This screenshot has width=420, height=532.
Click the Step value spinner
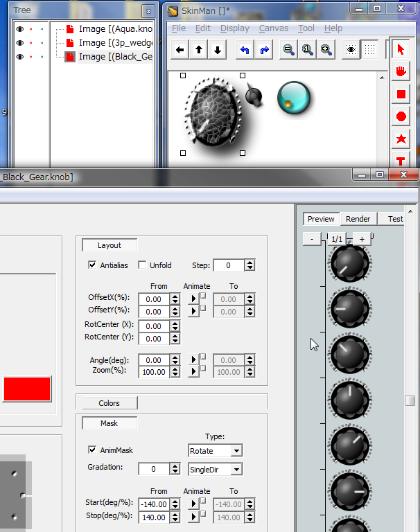point(250,265)
